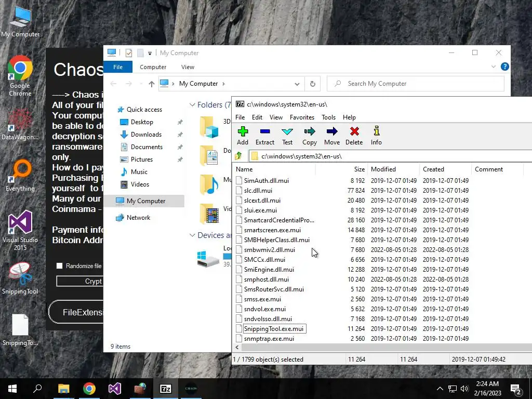Open the 7-Zip Favorites menu
Image resolution: width=532 pixels, height=399 pixels.
point(302,117)
